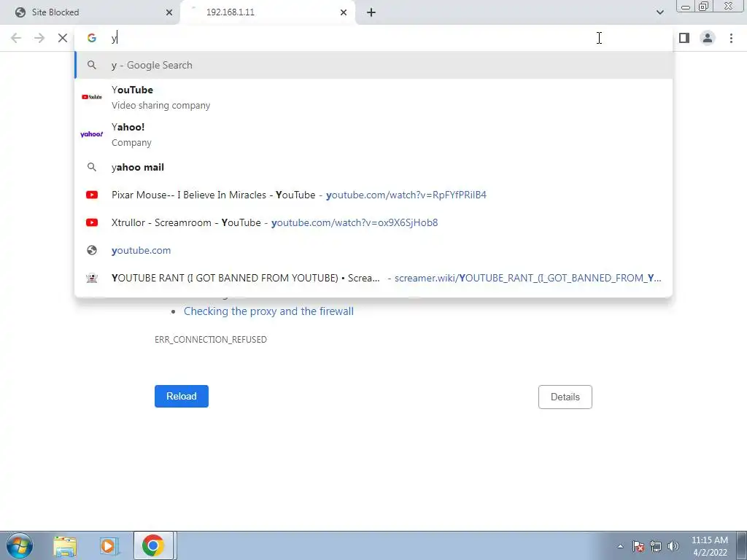
Task: Click the ERR_CONNECTION_REFUSED error text
Action: 211,340
